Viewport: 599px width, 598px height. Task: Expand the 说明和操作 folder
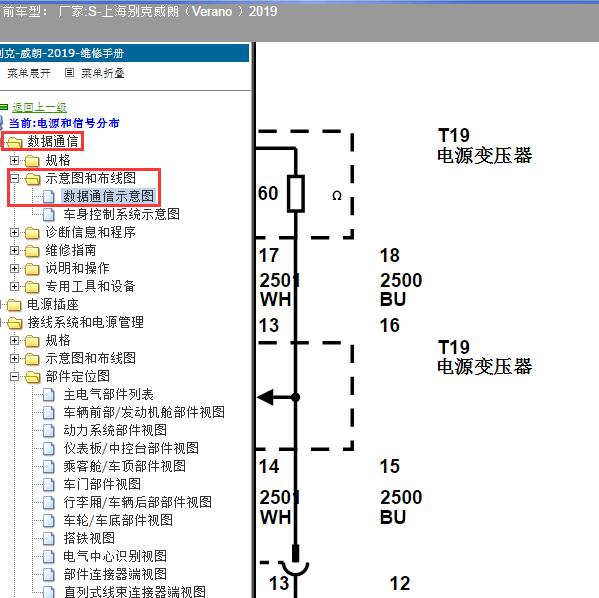(x=15, y=268)
